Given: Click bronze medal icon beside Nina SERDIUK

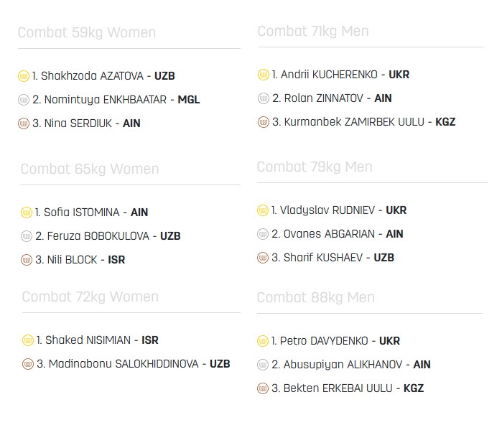Looking at the screenshot, I should (x=24, y=123).
